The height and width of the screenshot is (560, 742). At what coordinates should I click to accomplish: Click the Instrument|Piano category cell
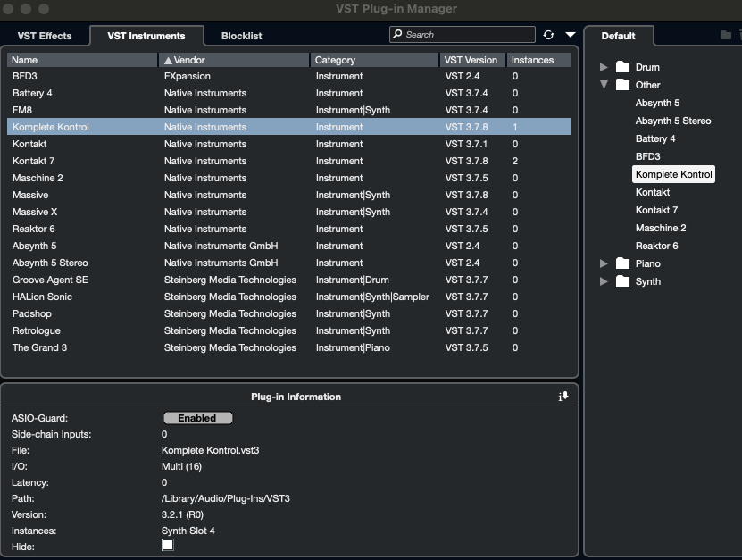coord(353,348)
